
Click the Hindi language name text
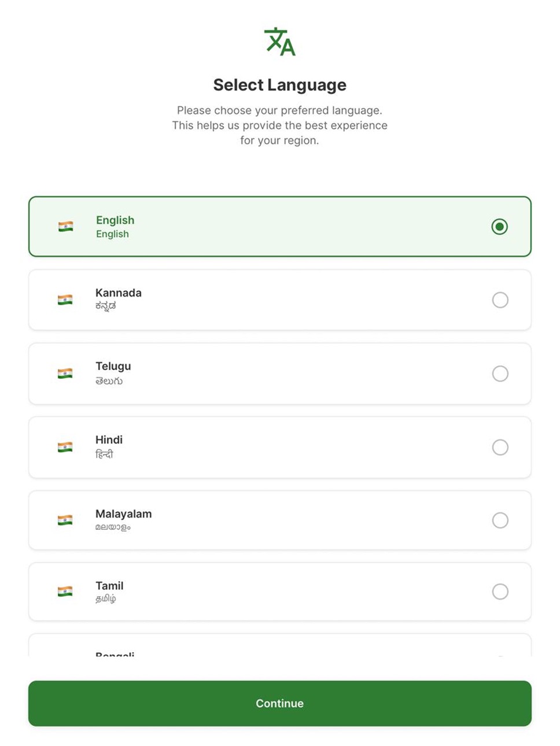(109, 440)
